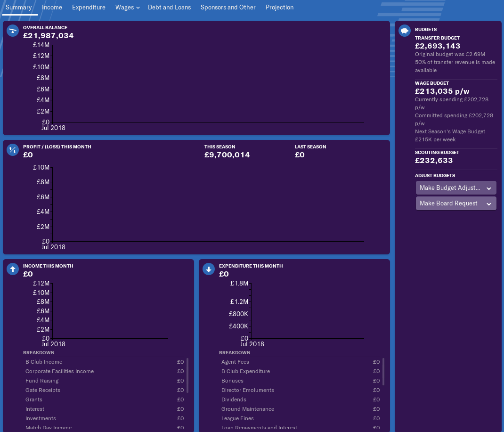Select Agent Fees in expenditure breakdown
The width and height of the screenshot is (504, 432).
pyautogui.click(x=235, y=362)
